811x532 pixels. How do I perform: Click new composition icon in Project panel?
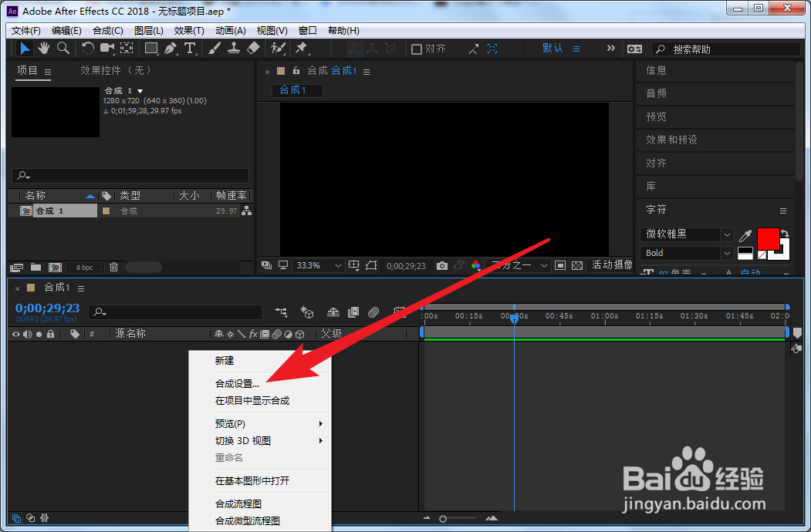tap(55, 267)
